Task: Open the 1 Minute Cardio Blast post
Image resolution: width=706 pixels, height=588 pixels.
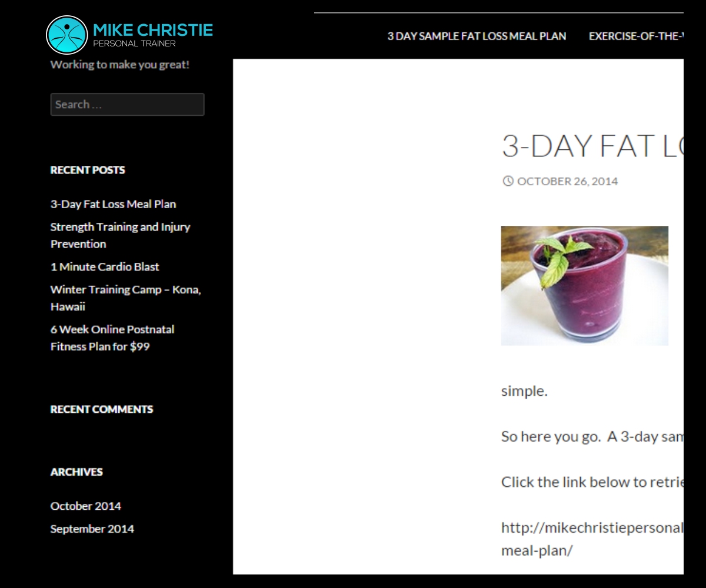Action: tap(105, 266)
